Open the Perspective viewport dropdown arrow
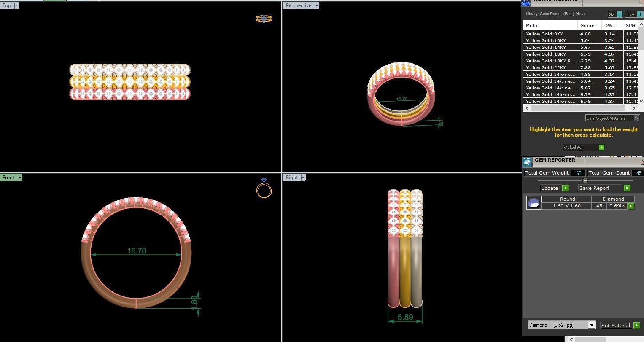 317,5
